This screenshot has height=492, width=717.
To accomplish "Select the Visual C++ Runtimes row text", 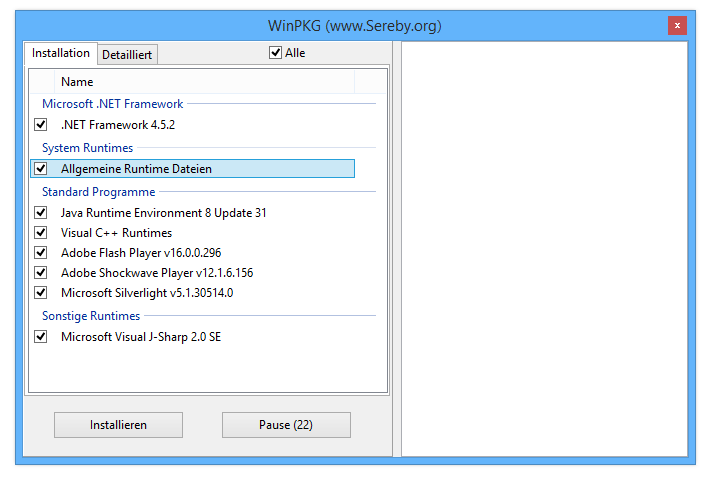I will (x=117, y=233).
